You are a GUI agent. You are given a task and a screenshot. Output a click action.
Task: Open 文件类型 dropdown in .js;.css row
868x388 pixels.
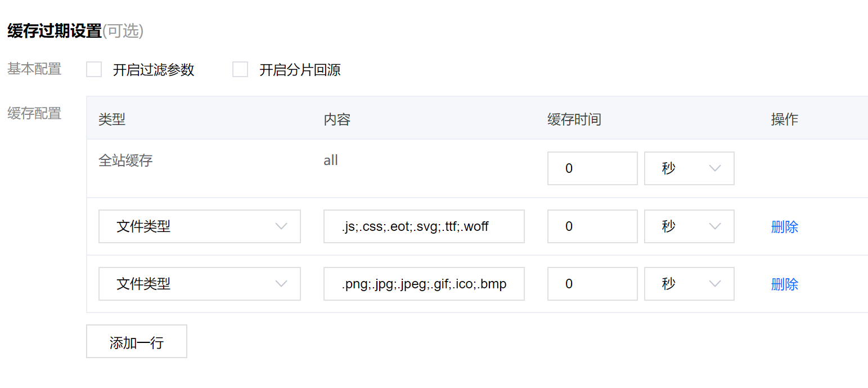200,226
